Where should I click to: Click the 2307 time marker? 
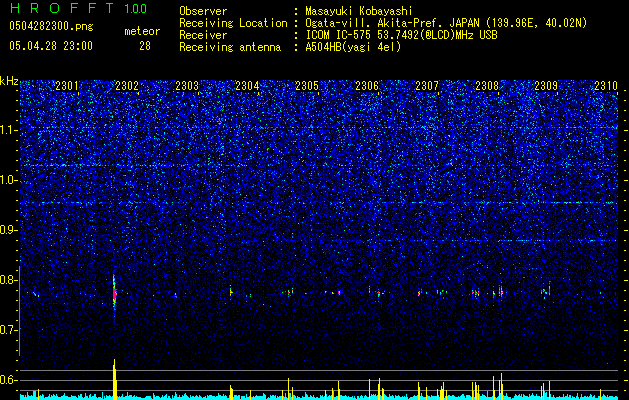[427, 86]
